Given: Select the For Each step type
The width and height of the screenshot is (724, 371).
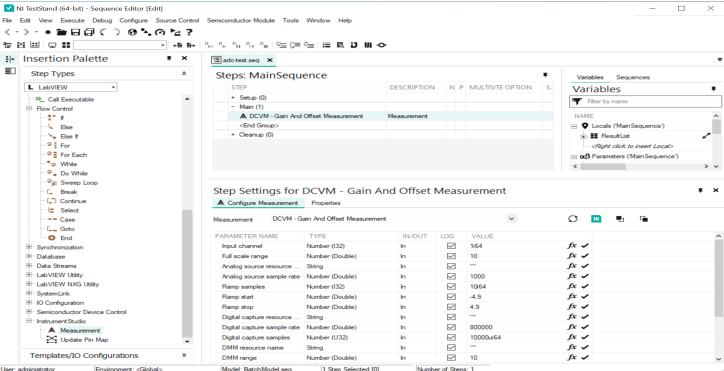Looking at the screenshot, I should click(x=73, y=155).
